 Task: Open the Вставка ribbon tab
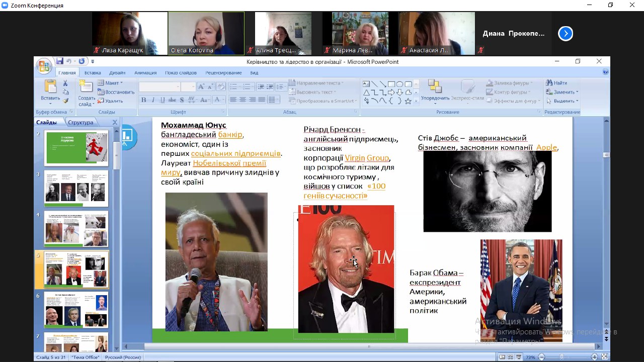93,72
